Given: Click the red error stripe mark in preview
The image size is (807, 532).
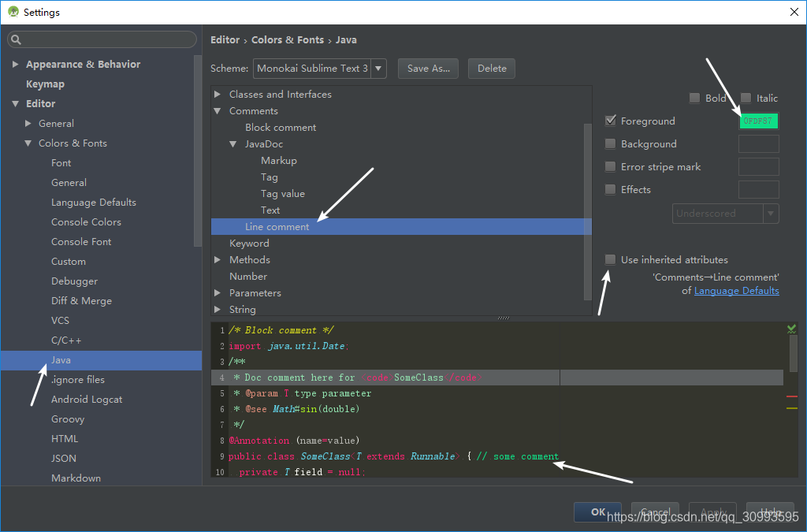Looking at the screenshot, I should (791, 396).
